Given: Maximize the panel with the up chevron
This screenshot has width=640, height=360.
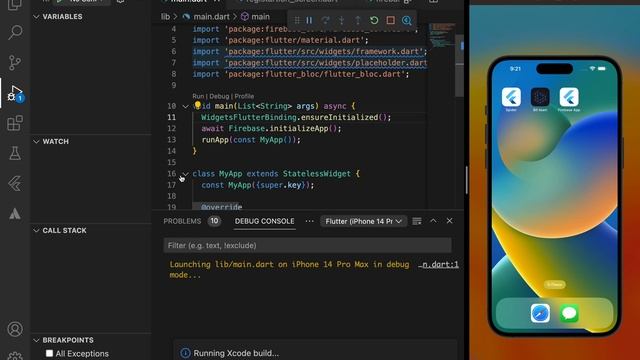Looking at the screenshot, I should tap(433, 221).
